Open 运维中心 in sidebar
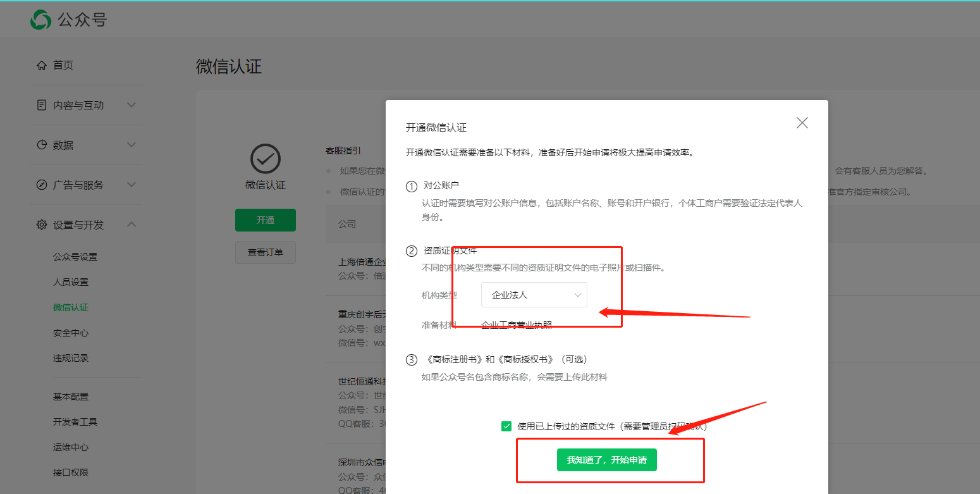Image resolution: width=980 pixels, height=494 pixels. (71, 447)
